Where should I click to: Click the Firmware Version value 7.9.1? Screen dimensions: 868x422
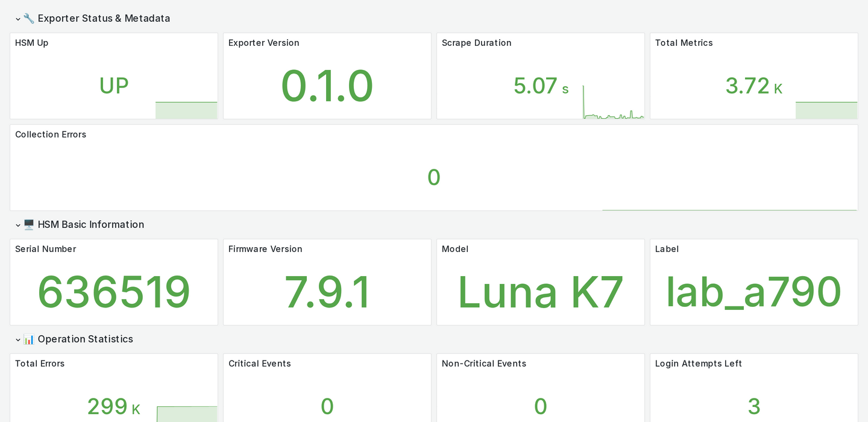click(327, 292)
